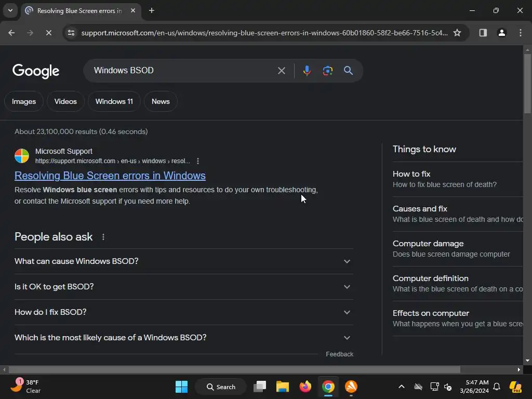The height and width of the screenshot is (399, 532).
Task: Focus the Windows BSOD search field
Action: 183,71
